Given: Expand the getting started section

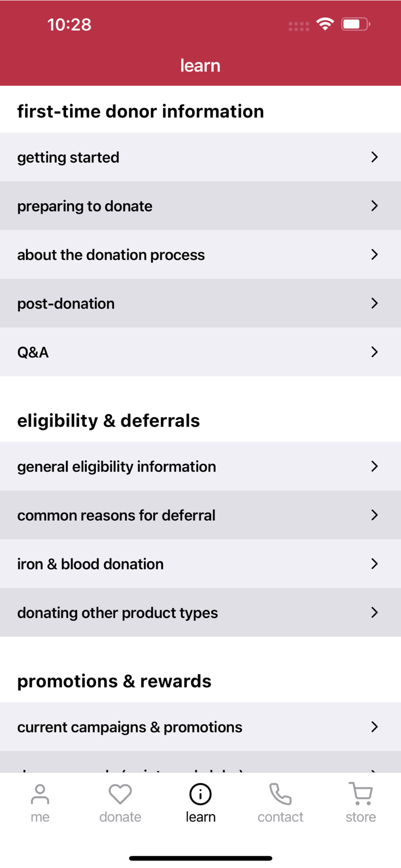Looking at the screenshot, I should 200,157.
